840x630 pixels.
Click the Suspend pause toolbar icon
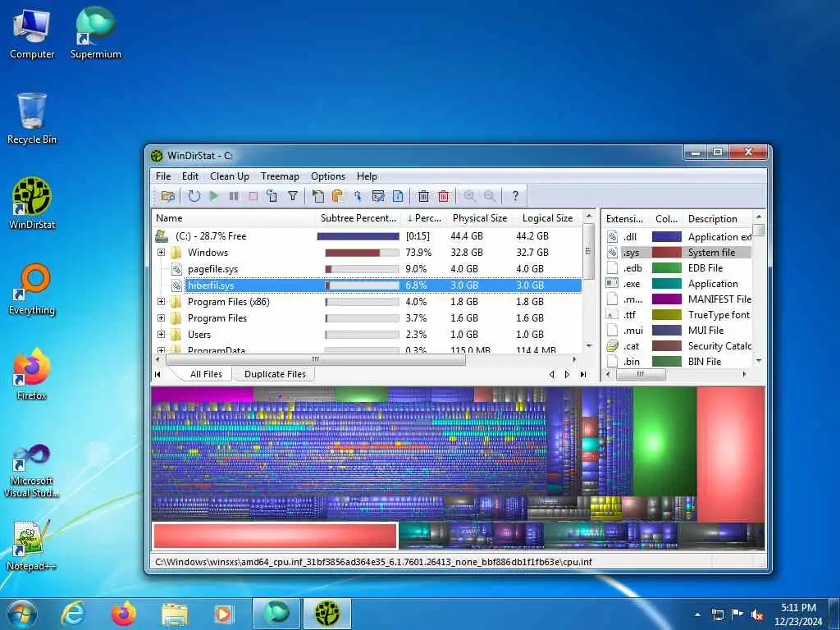coord(234,196)
